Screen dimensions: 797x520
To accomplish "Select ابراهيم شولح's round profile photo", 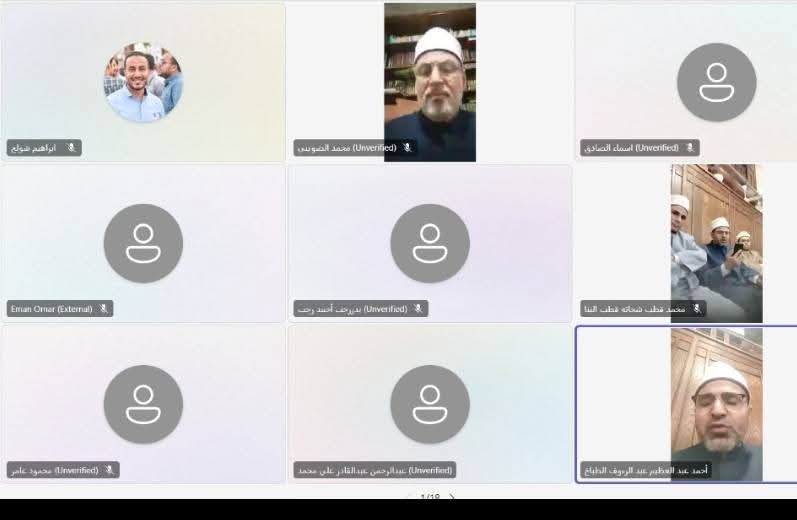I will pyautogui.click(x=143, y=82).
